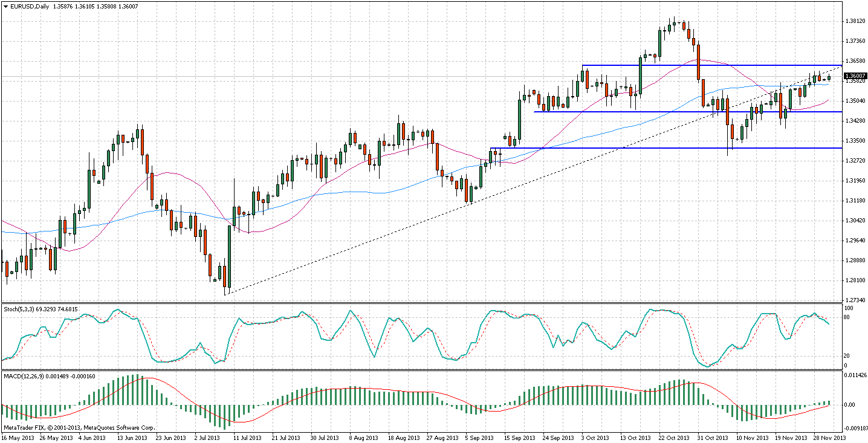Click the current price tag 1.36007
This screenshot has width=868, height=443.
tap(853, 76)
